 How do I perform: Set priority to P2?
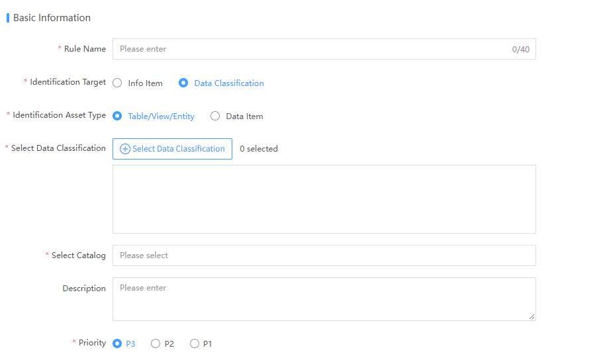[x=156, y=343]
